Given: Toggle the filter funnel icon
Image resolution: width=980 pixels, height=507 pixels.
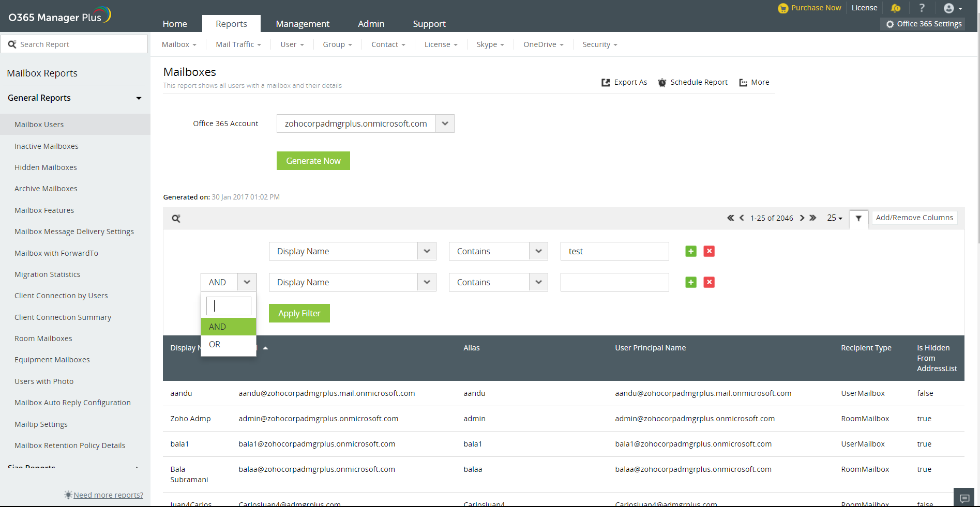Looking at the screenshot, I should point(858,218).
